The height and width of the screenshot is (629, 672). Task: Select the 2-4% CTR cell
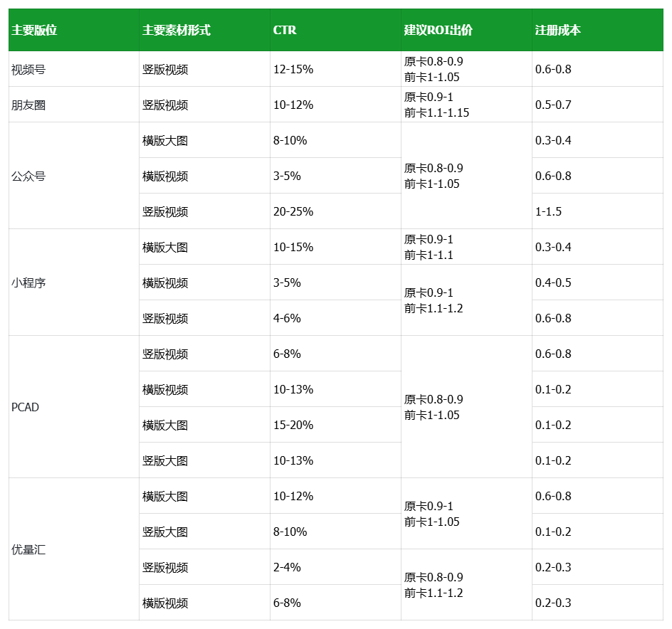(x=335, y=567)
